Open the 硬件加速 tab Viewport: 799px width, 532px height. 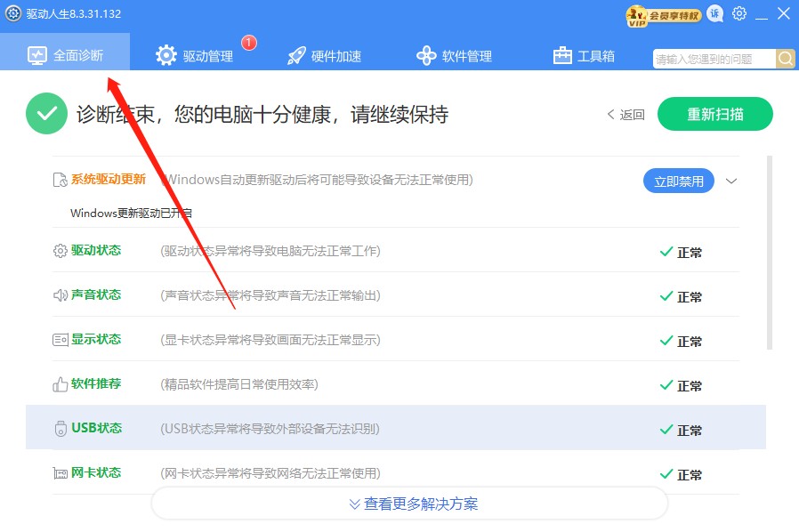point(324,55)
